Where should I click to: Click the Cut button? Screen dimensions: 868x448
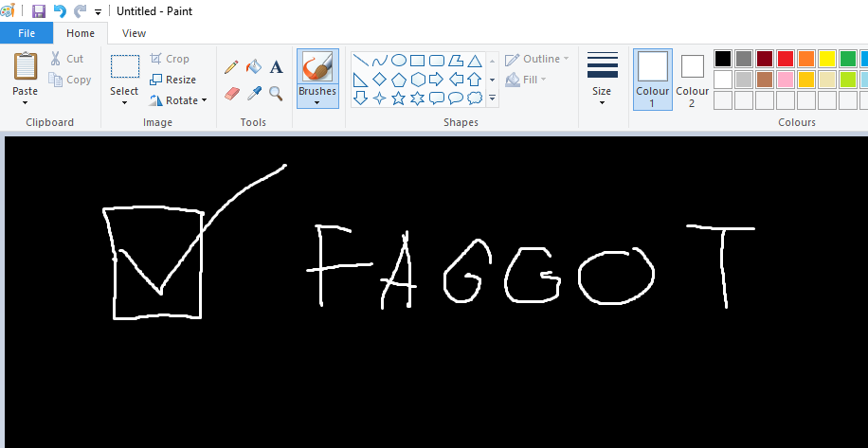67,59
